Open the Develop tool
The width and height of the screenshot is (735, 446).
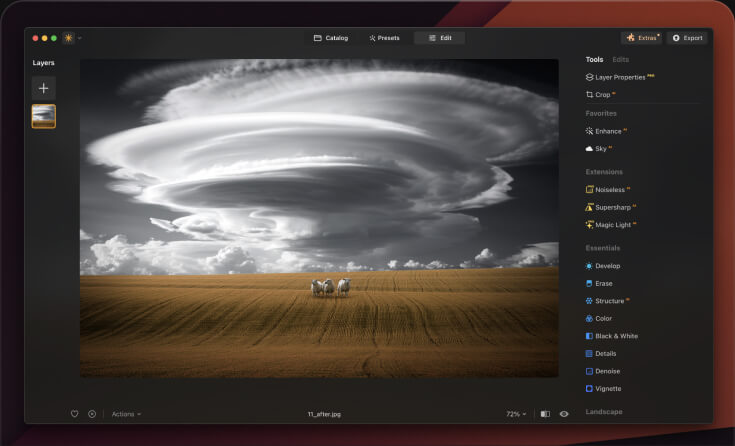click(603, 266)
